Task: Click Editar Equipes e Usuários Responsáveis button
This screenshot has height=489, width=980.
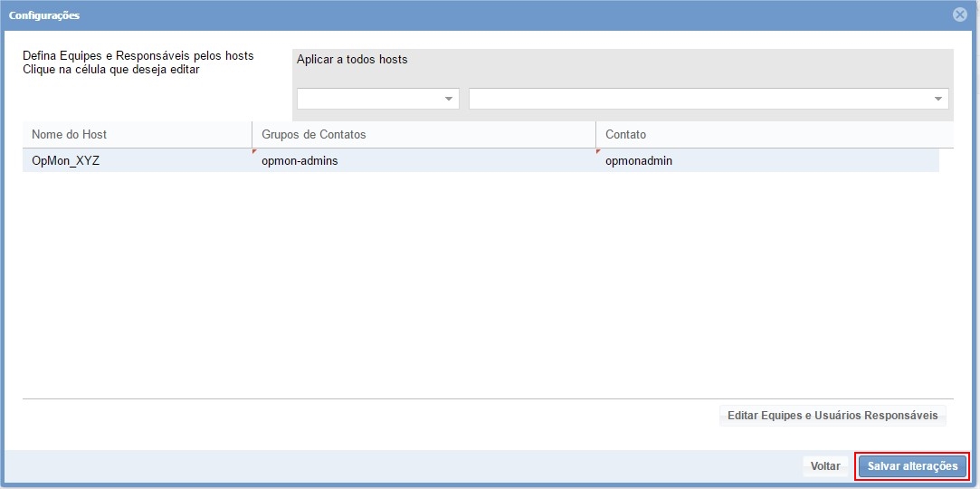Action: pos(833,416)
